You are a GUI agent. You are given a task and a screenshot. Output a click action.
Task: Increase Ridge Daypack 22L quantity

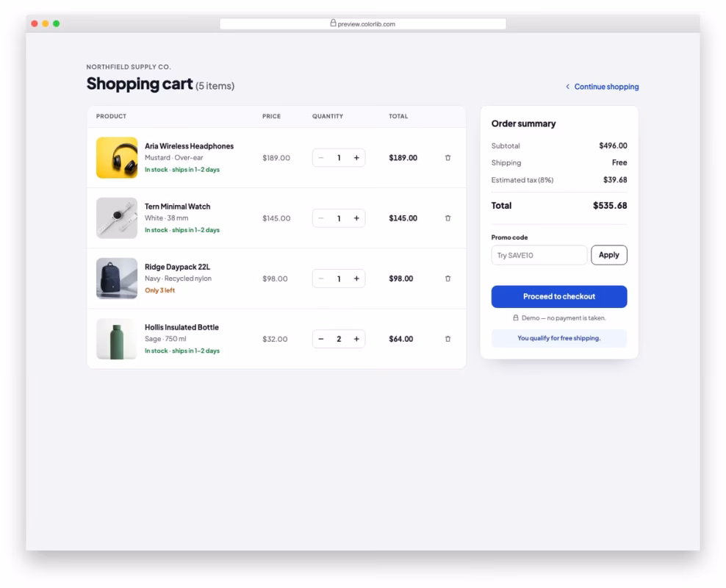point(356,279)
